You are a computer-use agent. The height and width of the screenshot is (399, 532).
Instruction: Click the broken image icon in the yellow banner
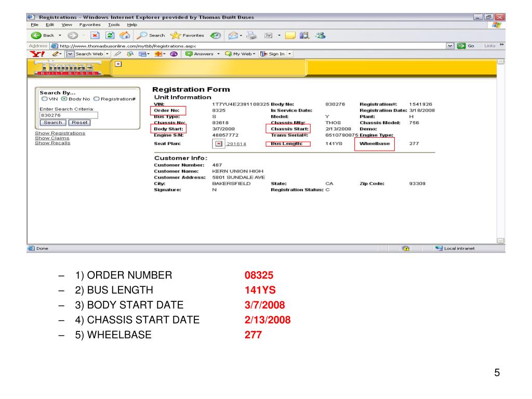pos(118,64)
